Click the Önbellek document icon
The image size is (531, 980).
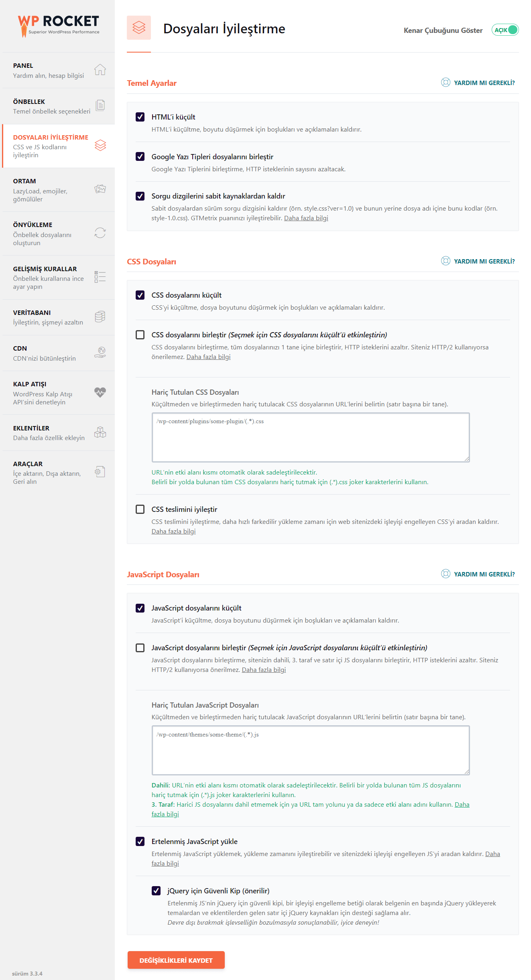point(100,105)
